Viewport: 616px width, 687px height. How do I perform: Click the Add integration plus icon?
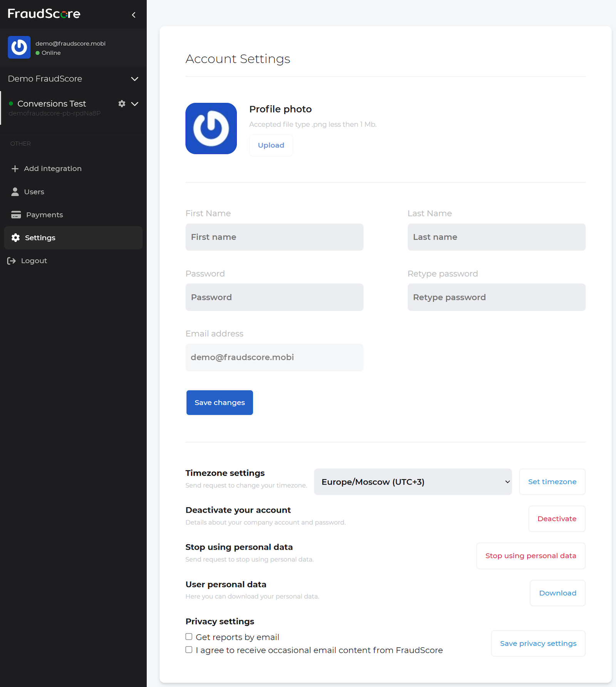tap(15, 169)
